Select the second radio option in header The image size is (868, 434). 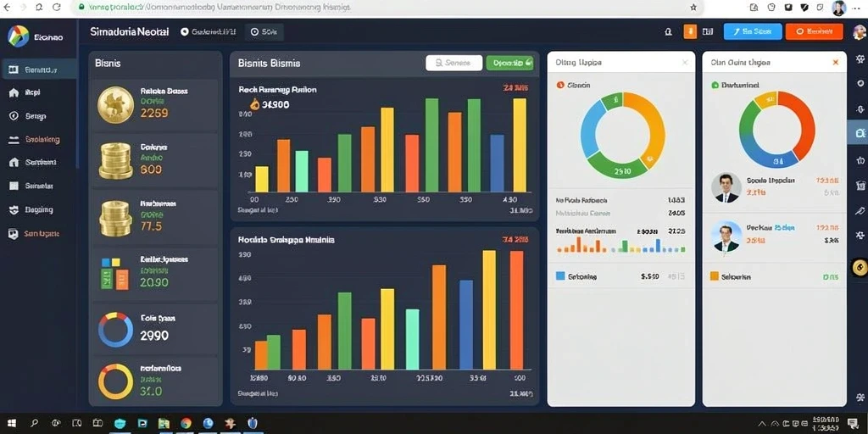[254, 32]
